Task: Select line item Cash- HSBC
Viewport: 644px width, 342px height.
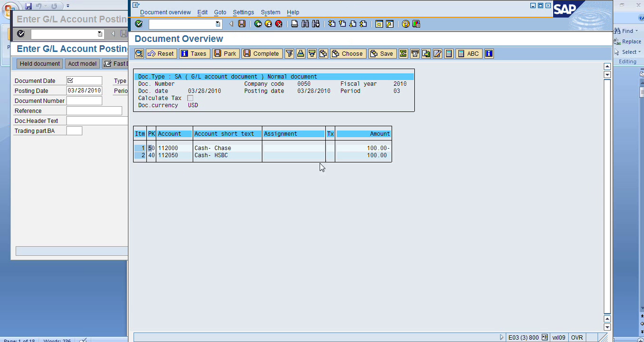Action: click(x=263, y=155)
